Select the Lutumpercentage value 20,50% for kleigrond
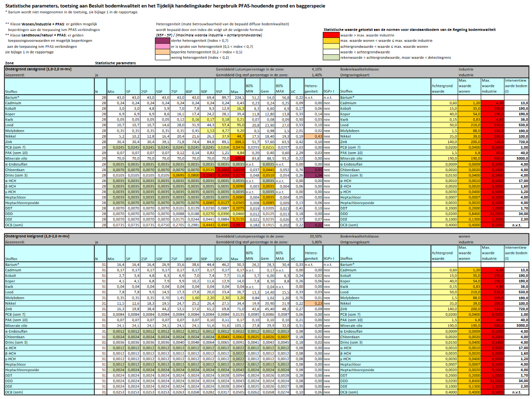Image resolution: width=532 pixels, height=399 pixels. pos(316,235)
